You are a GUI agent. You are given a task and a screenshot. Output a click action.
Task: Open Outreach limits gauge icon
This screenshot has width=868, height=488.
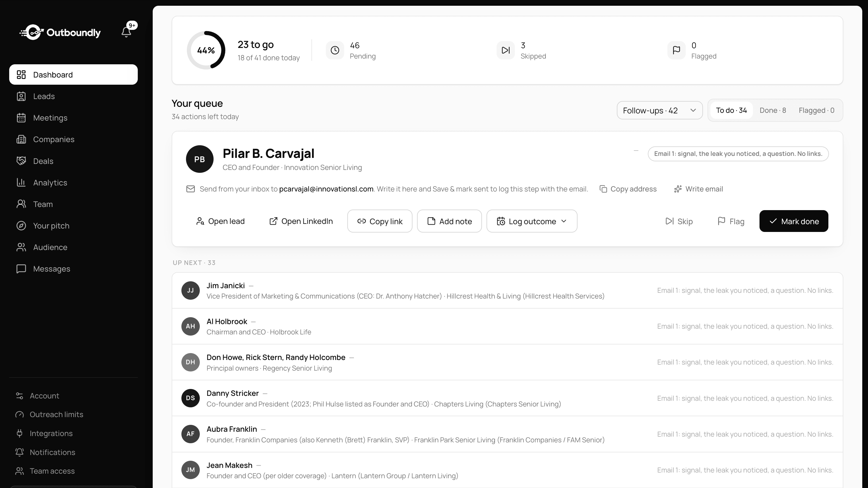pos(20,415)
